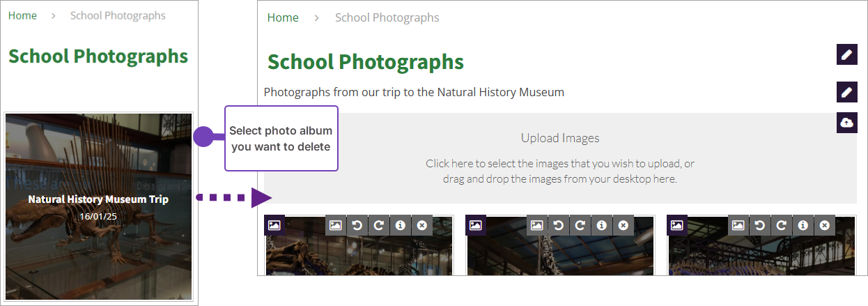Screen dimensions: 868x306
Task: Rotate third photo clockwise
Action: 782,225
